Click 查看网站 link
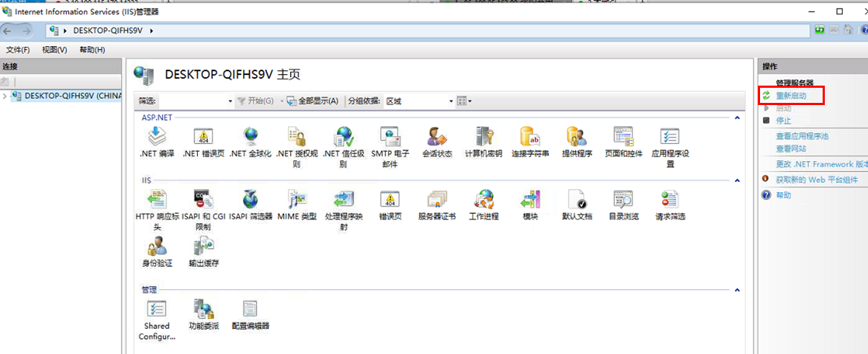The width and height of the screenshot is (868, 354). 791,149
